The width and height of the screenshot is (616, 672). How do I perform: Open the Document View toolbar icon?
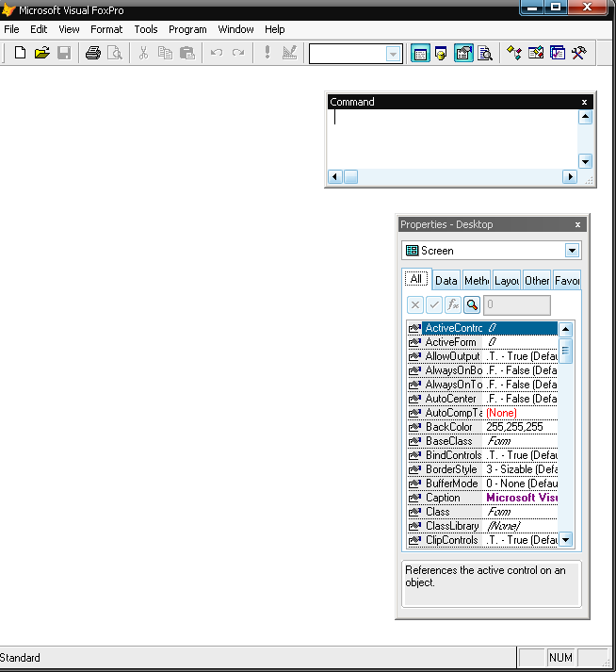(x=485, y=53)
